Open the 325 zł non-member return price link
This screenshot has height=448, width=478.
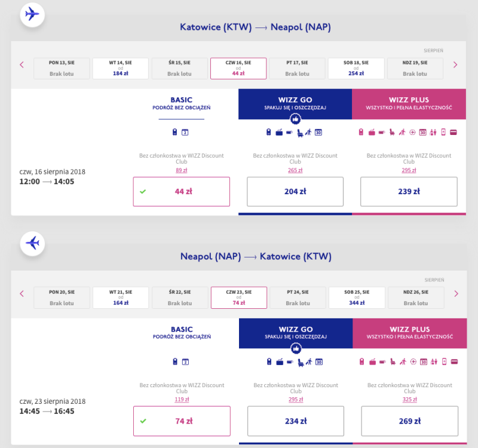pos(410,399)
